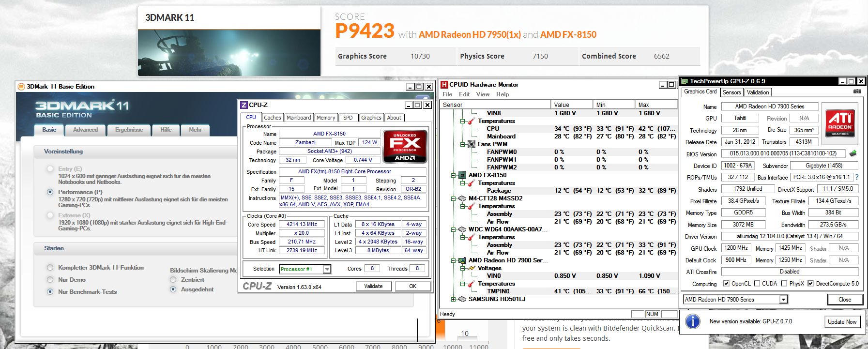The width and height of the screenshot is (868, 349).
Task: Click the Validate button in CPU-Z
Action: tap(373, 286)
